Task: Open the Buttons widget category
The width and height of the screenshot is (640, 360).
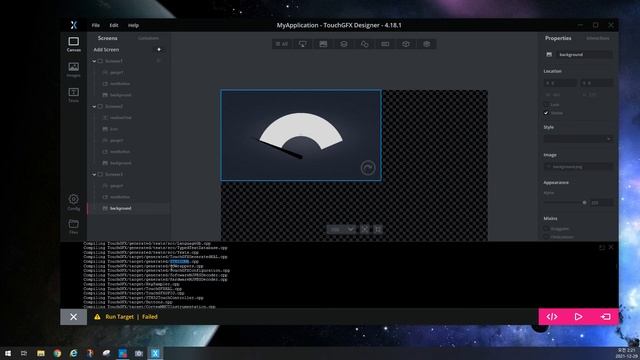Action: [x=302, y=44]
